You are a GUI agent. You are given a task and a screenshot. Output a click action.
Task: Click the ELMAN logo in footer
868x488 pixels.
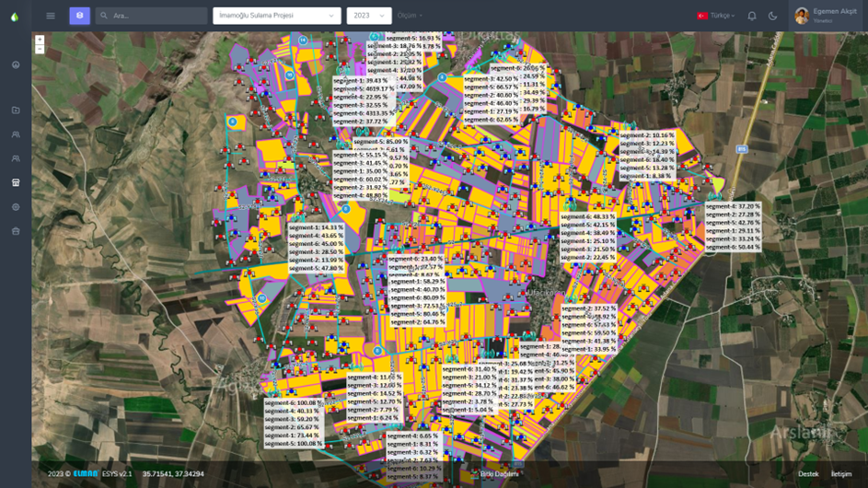pyautogui.click(x=86, y=473)
